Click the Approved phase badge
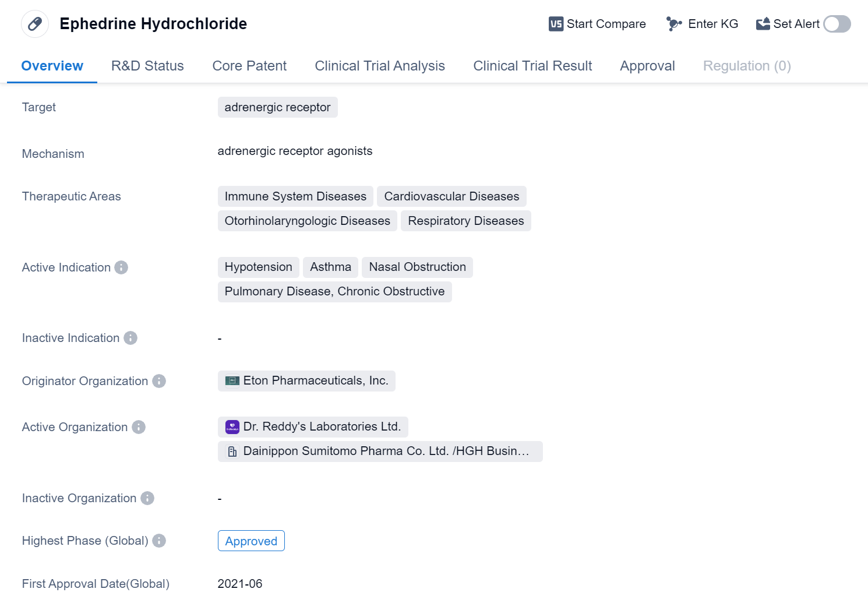Image resolution: width=868 pixels, height=603 pixels. (251, 541)
